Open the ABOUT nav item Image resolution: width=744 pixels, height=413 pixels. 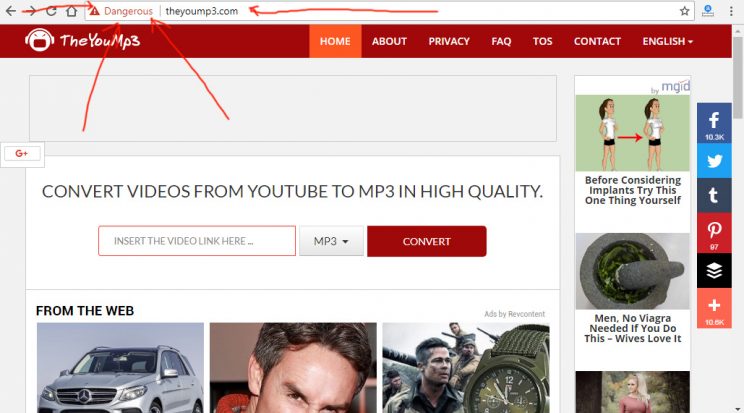coord(389,41)
